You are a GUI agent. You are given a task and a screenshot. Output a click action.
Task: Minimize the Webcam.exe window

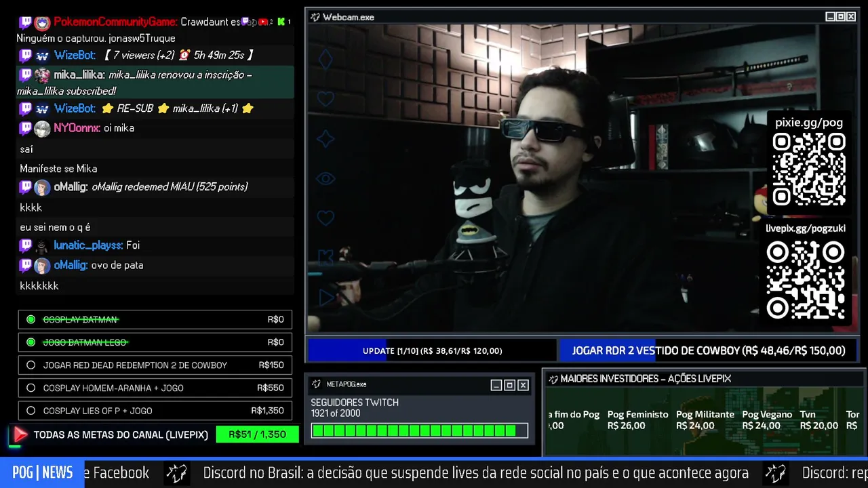[830, 17]
